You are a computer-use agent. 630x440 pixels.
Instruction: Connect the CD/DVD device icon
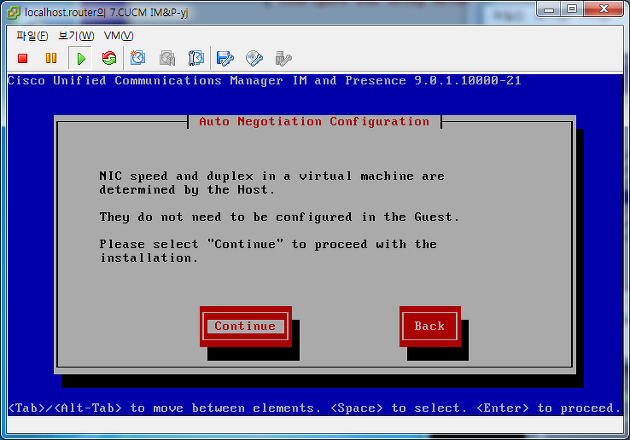pyautogui.click(x=254, y=59)
